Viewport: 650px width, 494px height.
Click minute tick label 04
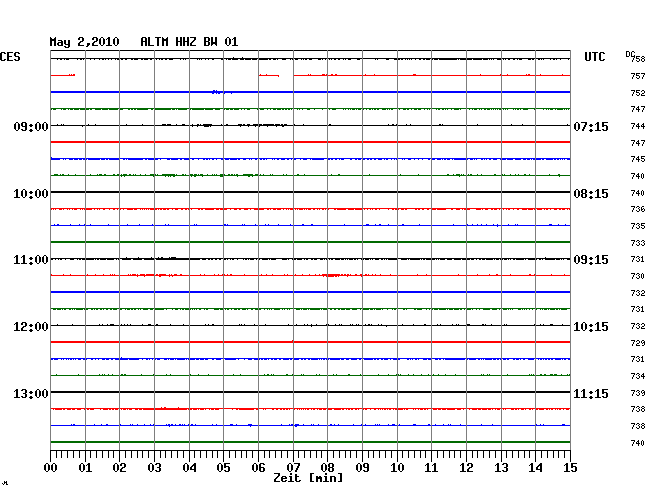pos(189,468)
